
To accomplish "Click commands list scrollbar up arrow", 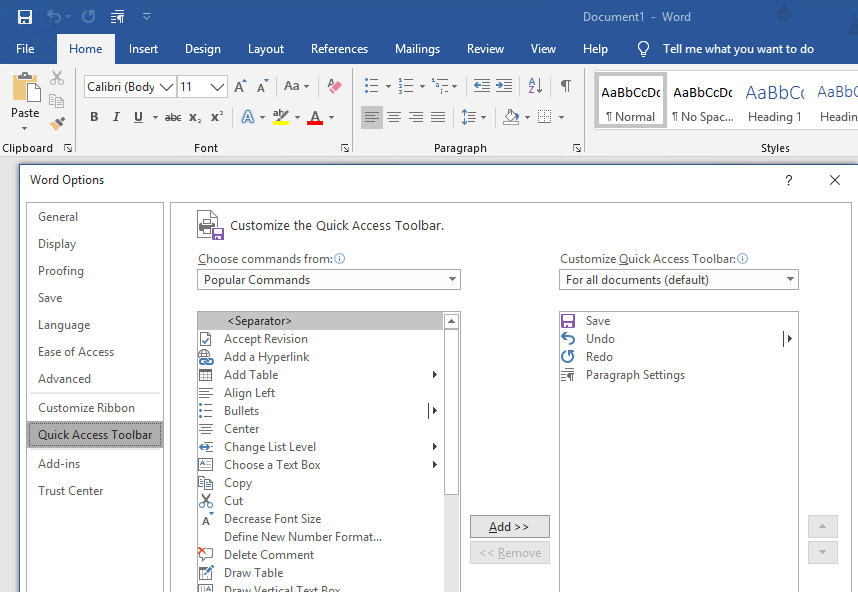I will (x=451, y=321).
